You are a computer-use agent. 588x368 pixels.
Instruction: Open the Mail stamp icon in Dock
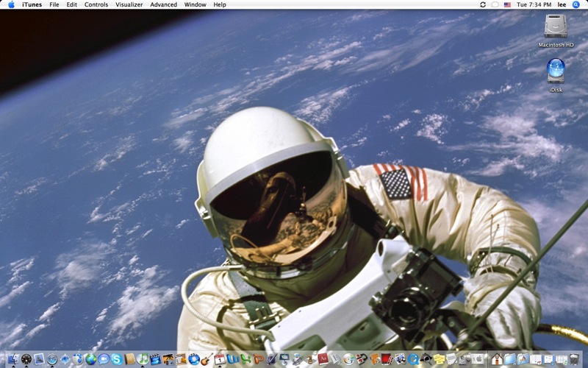[x=39, y=359]
